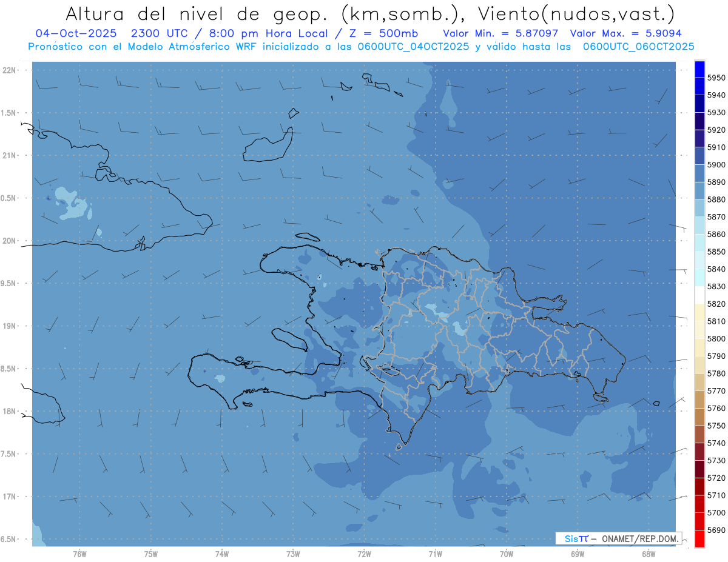The height and width of the screenshot is (562, 728).
Task: Click the color scale swatch between 5890 and 5900
Action: click(x=699, y=173)
